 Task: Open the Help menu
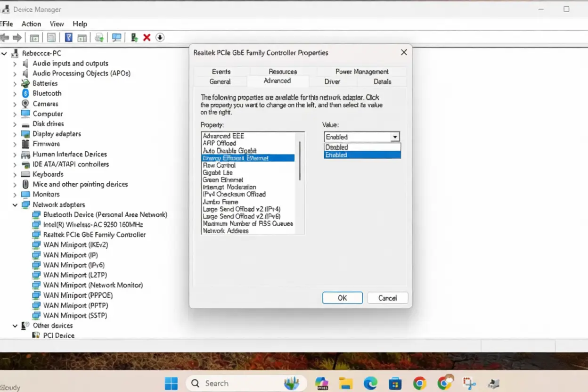[x=80, y=24]
